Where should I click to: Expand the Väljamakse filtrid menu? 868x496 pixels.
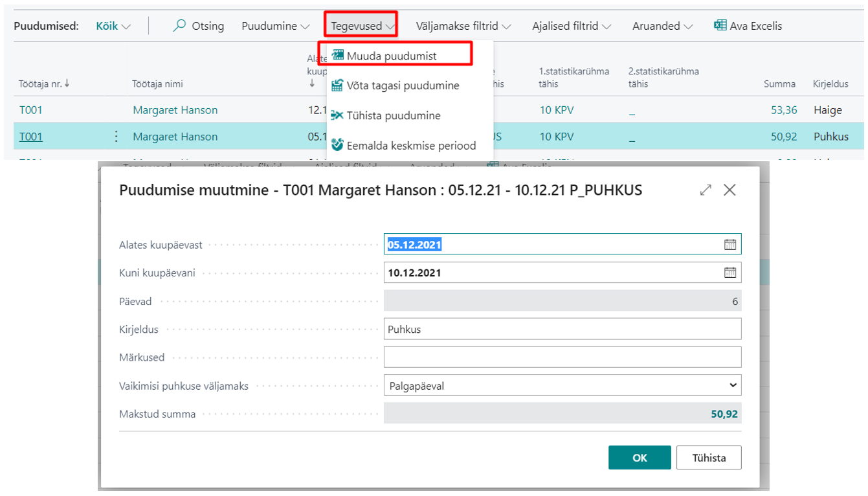[463, 27]
